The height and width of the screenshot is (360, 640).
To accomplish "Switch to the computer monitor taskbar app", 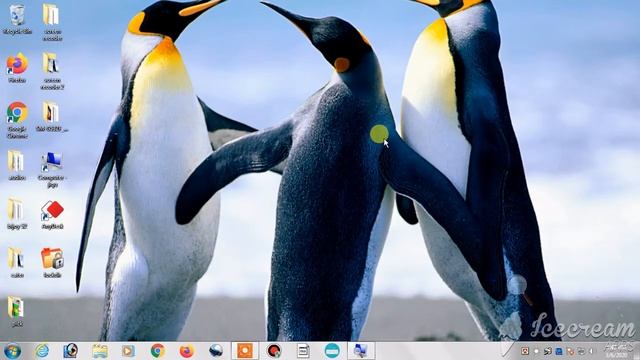I will [361, 351].
